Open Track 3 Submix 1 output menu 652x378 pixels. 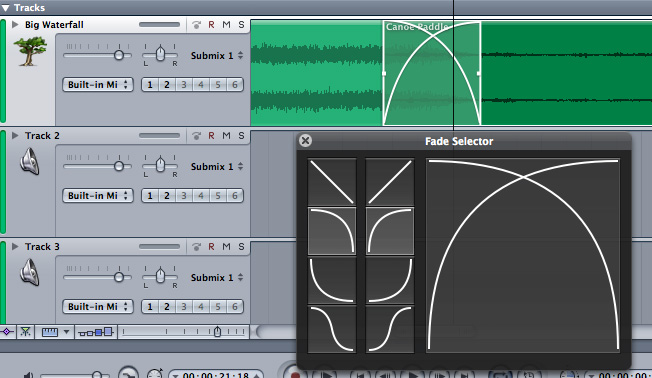[217, 277]
